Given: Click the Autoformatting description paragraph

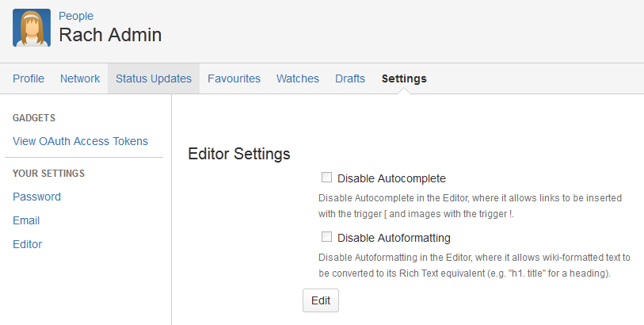Looking at the screenshot, I should click(x=474, y=266).
